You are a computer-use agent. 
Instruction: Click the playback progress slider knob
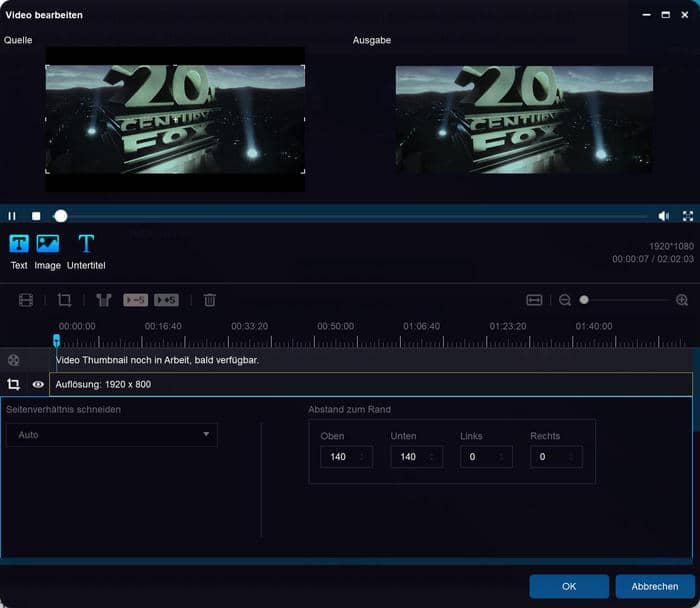[61, 216]
